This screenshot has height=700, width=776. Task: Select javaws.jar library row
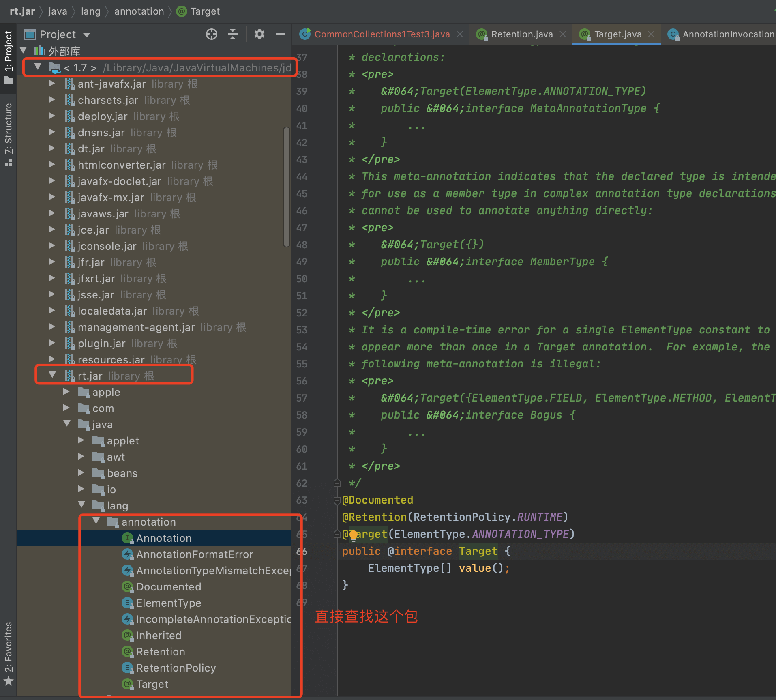point(154,214)
